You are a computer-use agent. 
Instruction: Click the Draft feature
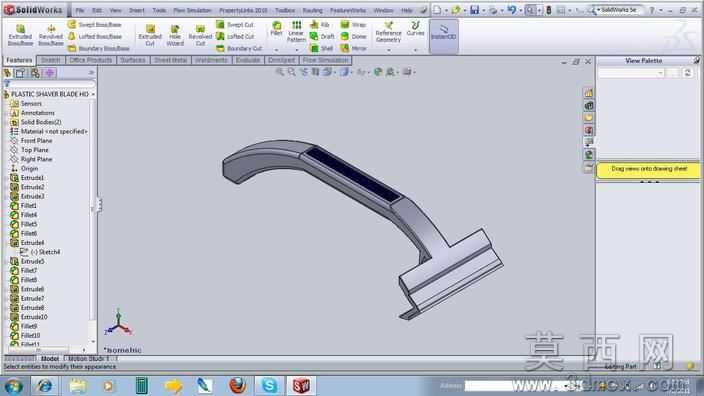(322, 36)
